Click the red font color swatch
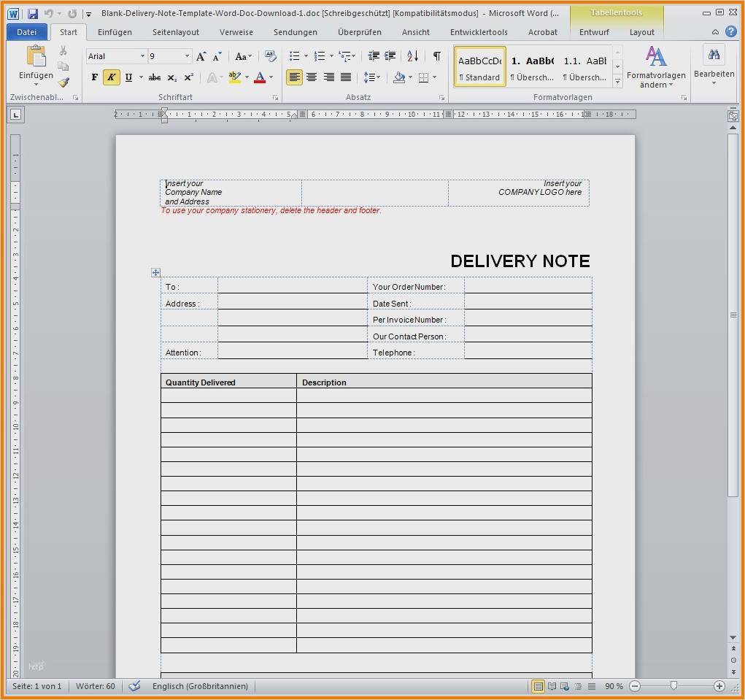 [260, 77]
